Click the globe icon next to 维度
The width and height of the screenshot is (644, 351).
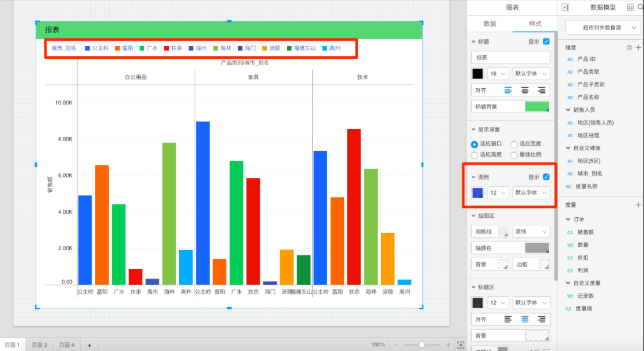coord(629,48)
